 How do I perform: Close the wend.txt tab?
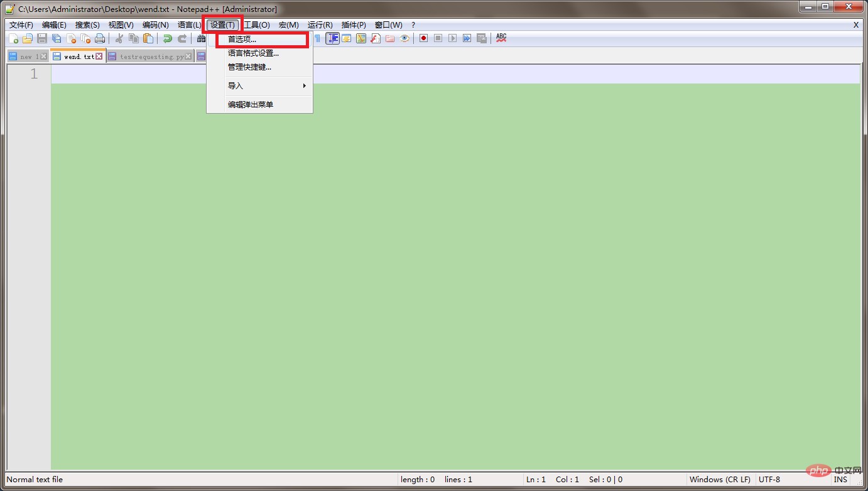pyautogui.click(x=99, y=57)
